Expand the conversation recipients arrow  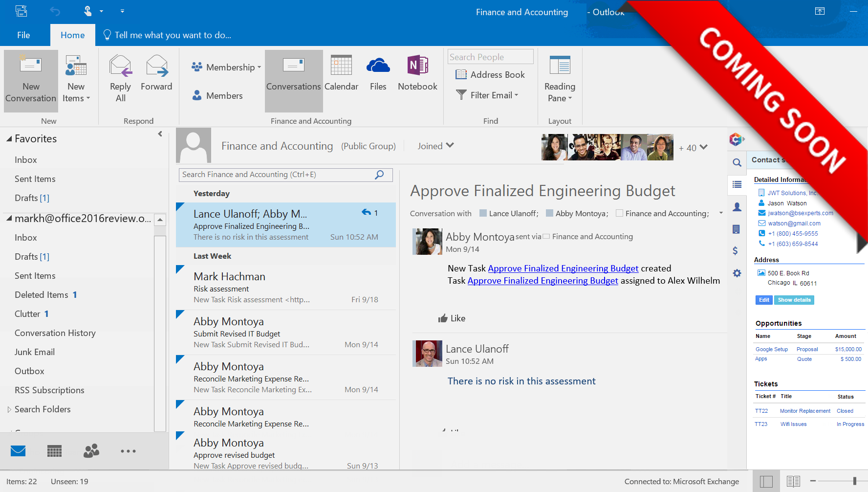click(721, 213)
